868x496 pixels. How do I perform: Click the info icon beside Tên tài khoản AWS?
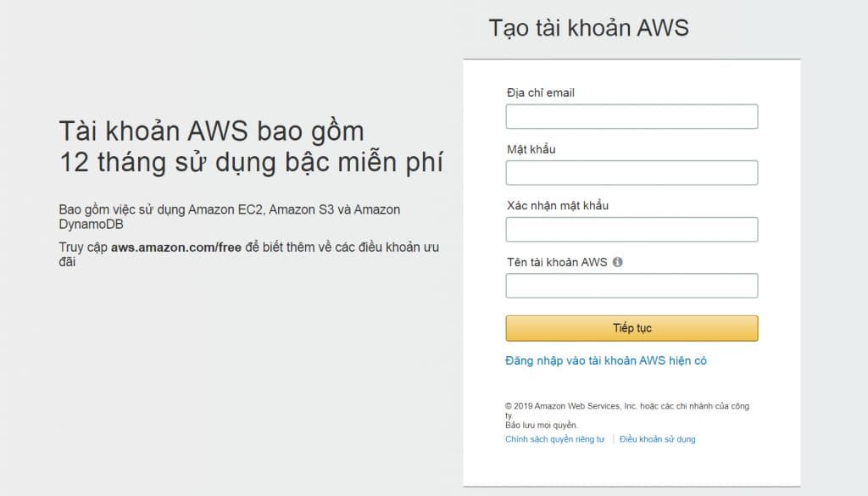click(x=617, y=262)
